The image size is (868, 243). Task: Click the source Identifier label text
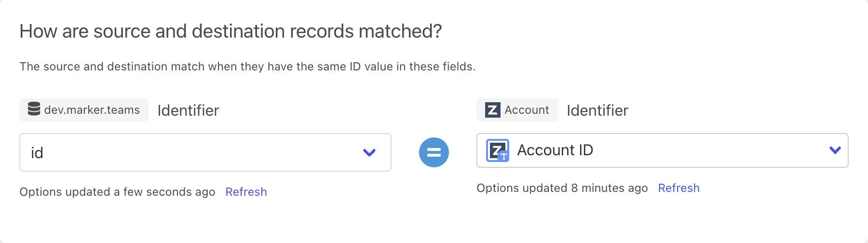(x=188, y=110)
